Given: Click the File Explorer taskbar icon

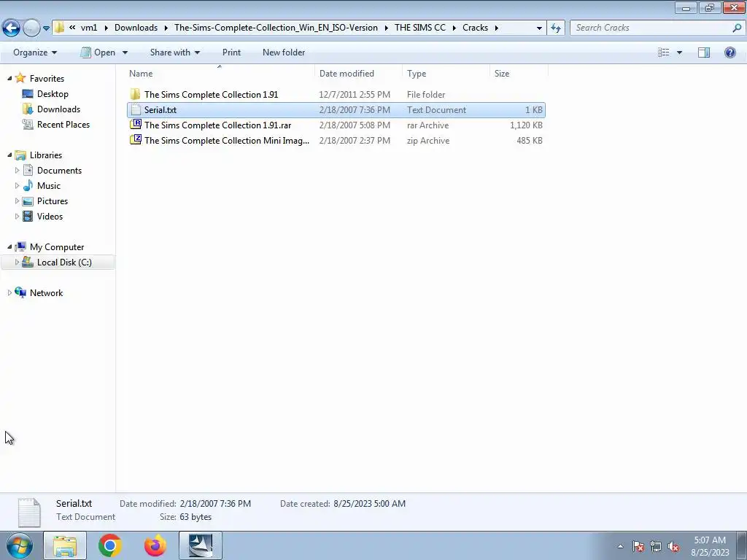Looking at the screenshot, I should coord(65,545).
